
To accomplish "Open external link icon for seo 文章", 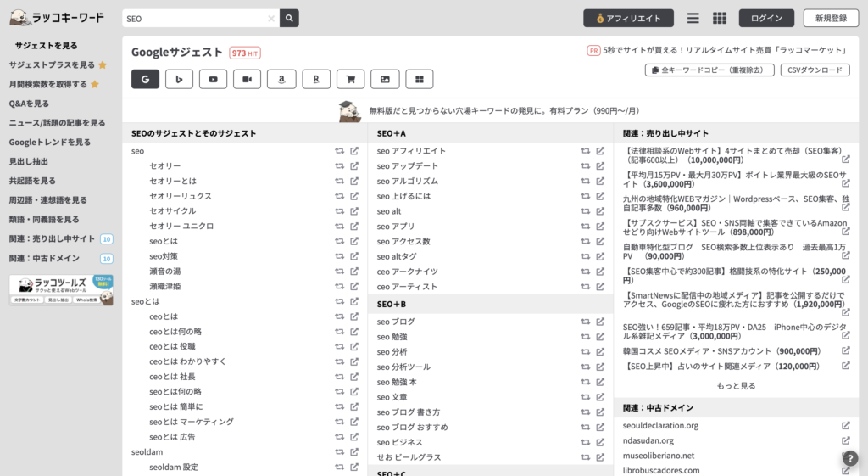I will click(600, 397).
